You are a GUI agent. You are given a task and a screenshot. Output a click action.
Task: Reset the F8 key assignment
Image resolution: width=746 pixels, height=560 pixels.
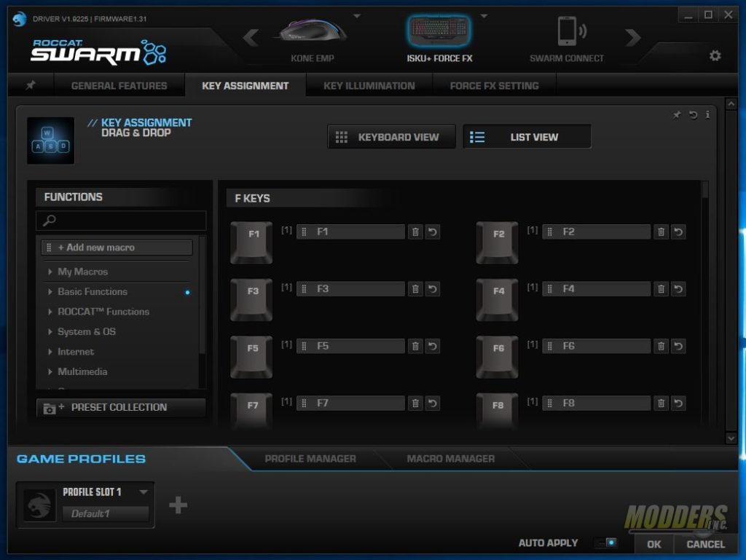[x=678, y=403]
